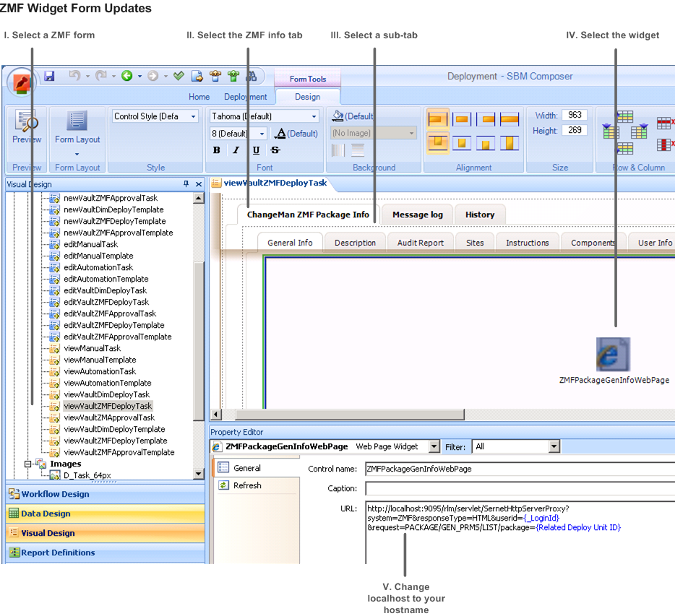Open the Control Style dropdown
Screen dimensions: 675x616
click(x=193, y=116)
